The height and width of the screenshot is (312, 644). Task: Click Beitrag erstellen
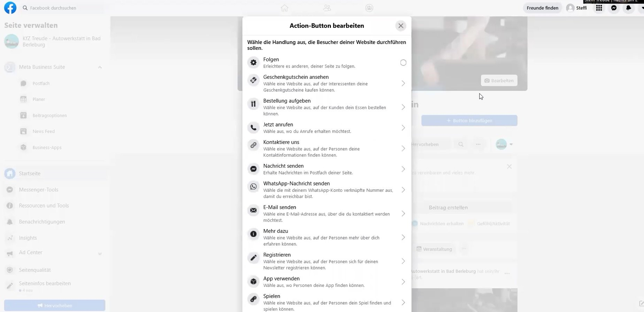pyautogui.click(x=448, y=208)
